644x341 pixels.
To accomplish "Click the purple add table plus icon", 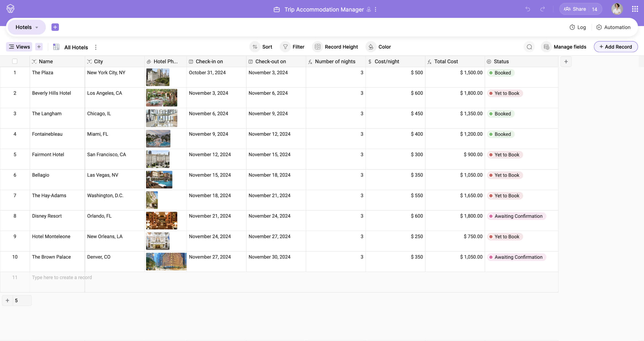I will point(55,27).
